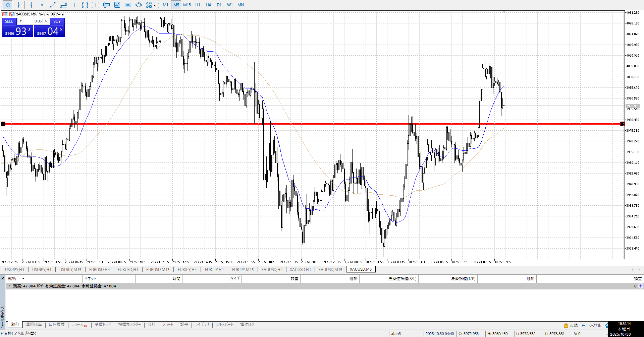Select the horizontal line drawing tool
The width and height of the screenshot is (644, 337).
(x=42, y=5)
